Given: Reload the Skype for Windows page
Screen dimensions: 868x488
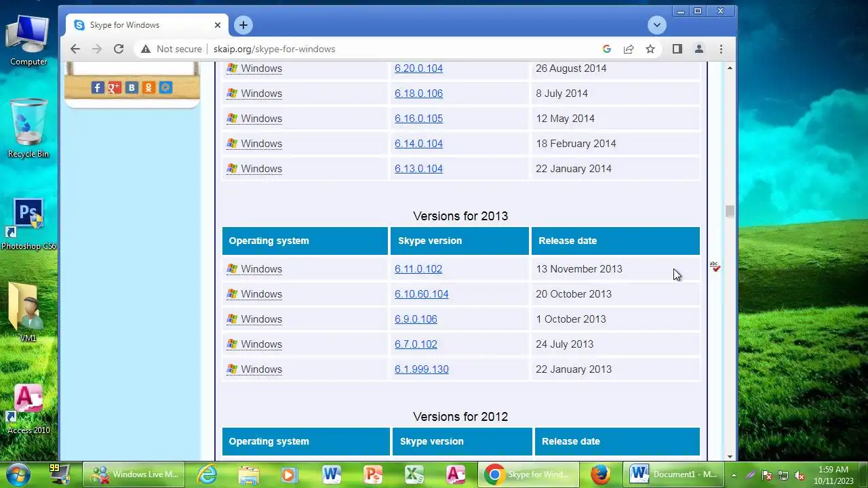Looking at the screenshot, I should coord(119,49).
